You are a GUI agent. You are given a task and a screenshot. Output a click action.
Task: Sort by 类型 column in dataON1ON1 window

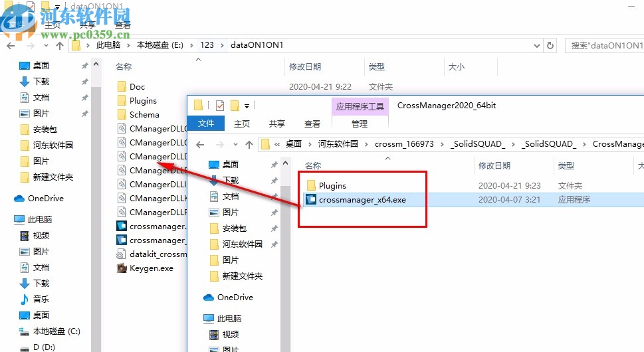pos(377,67)
